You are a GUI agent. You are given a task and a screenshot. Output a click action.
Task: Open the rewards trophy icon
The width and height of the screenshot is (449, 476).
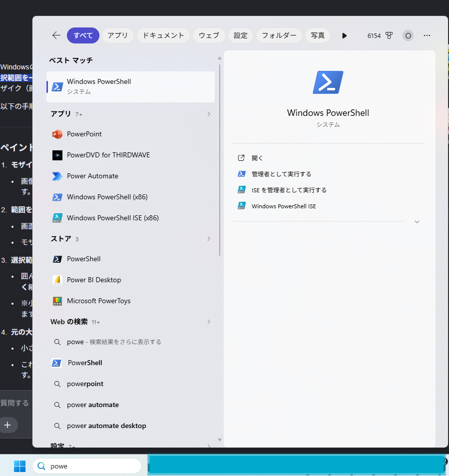(389, 35)
